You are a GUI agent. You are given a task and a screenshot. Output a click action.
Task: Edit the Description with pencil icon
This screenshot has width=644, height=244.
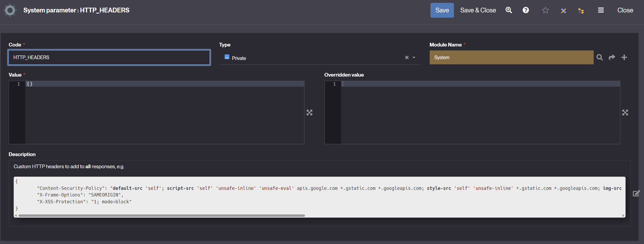point(636,194)
